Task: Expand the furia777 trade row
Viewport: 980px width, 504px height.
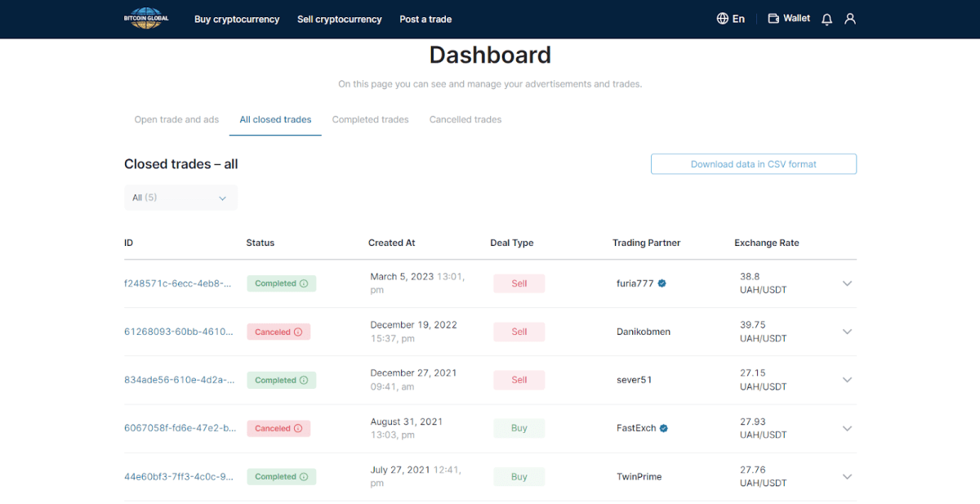Action: pos(847,283)
